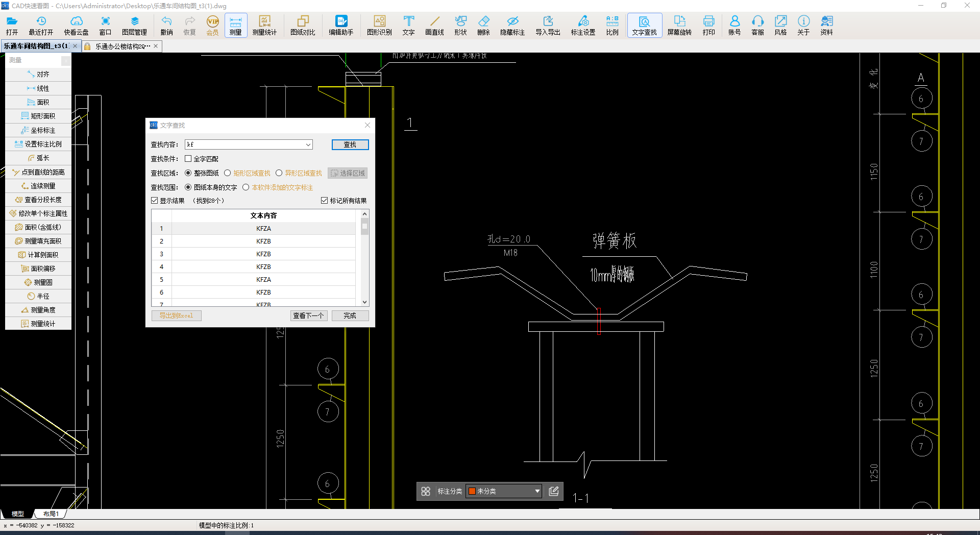This screenshot has height=535, width=980.
Task: Click the 比例 scale icon
Action: pyautogui.click(x=612, y=25)
